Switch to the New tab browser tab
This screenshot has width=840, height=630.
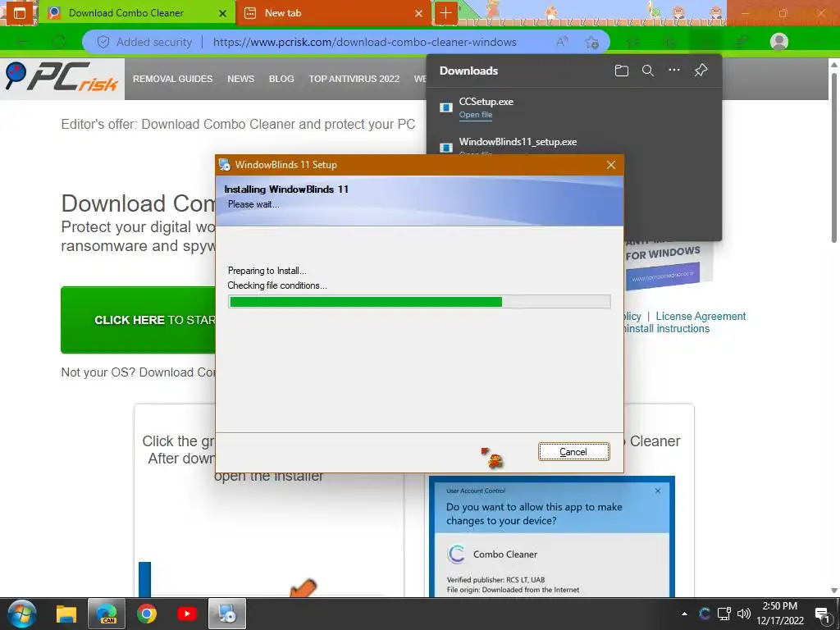pyautogui.click(x=333, y=13)
